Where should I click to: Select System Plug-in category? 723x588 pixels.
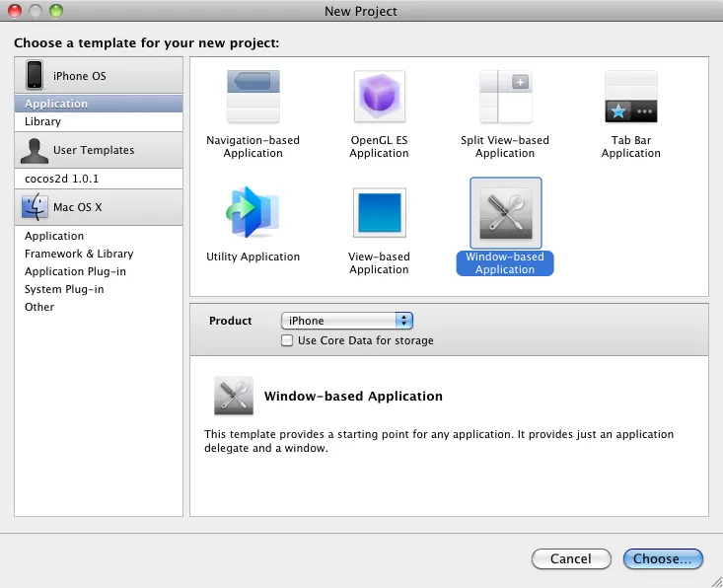coord(99,289)
